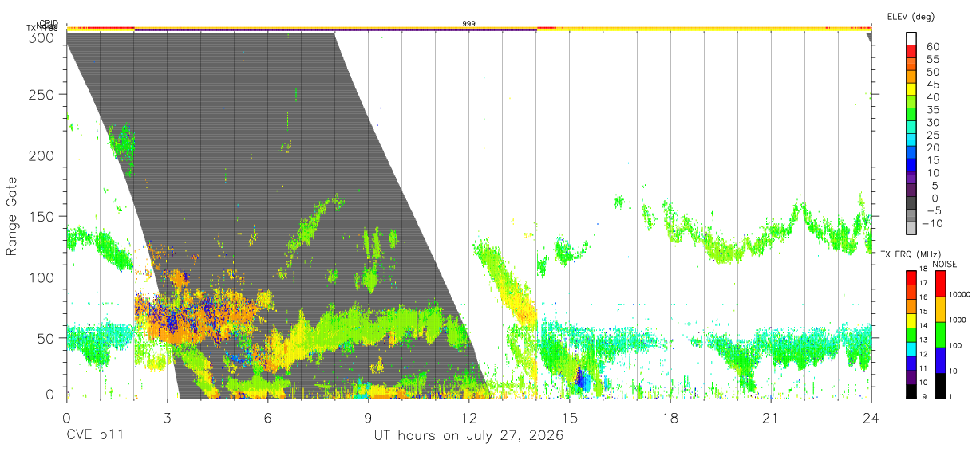Click the '150' range gate tick label

[41, 216]
